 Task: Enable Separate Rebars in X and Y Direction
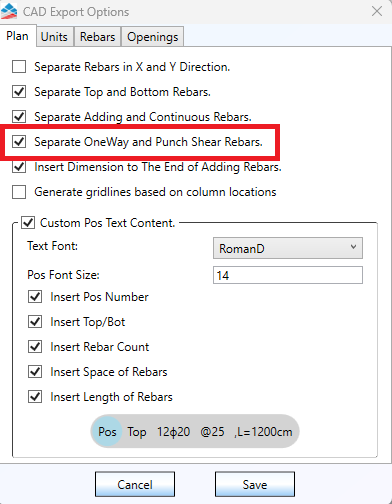point(19,67)
